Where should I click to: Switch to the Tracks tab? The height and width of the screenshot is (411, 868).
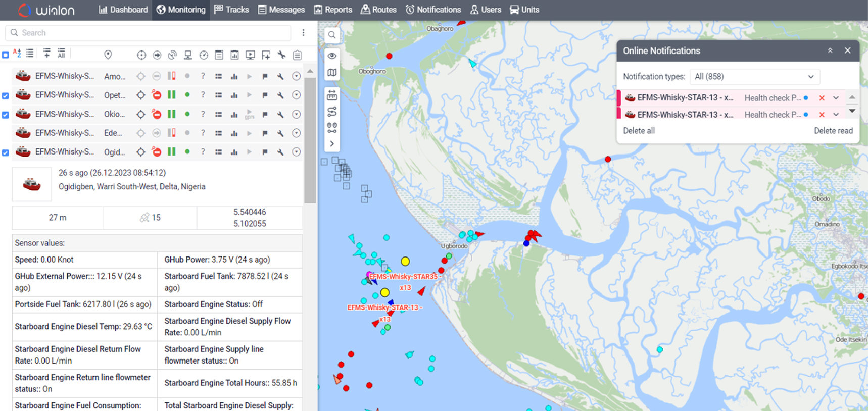[x=231, y=10]
